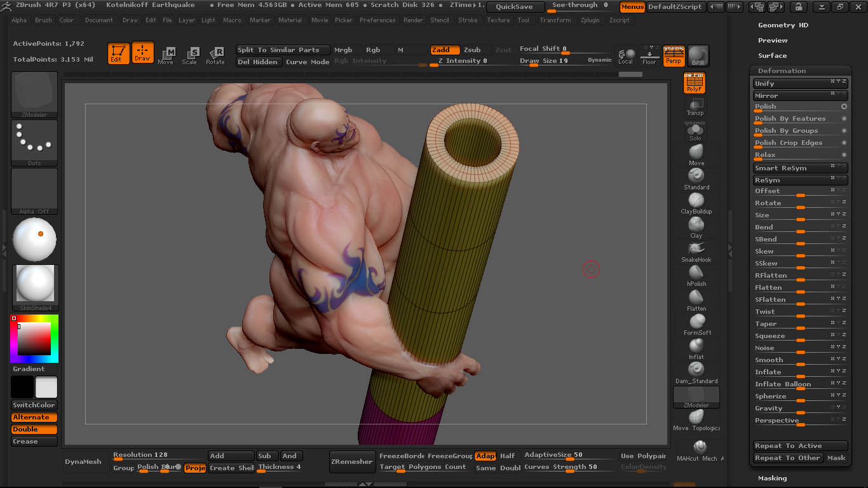Open the Preferences menu
The height and width of the screenshot is (488, 868).
tap(377, 20)
